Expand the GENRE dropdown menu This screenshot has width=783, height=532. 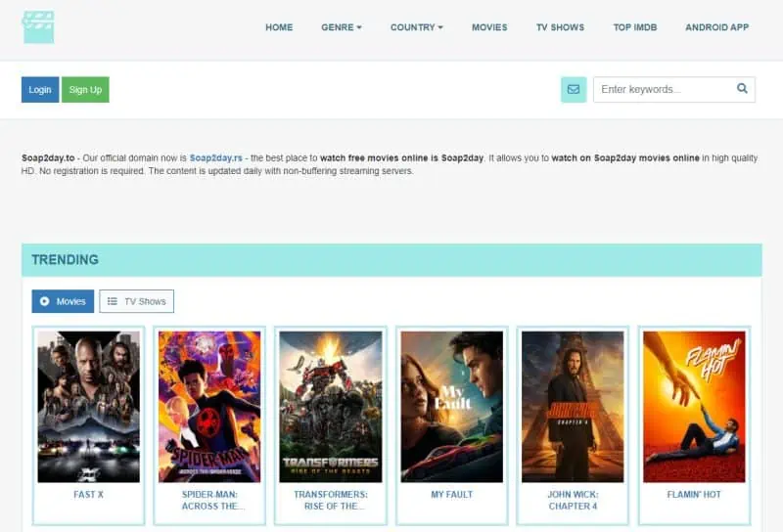pyautogui.click(x=341, y=27)
